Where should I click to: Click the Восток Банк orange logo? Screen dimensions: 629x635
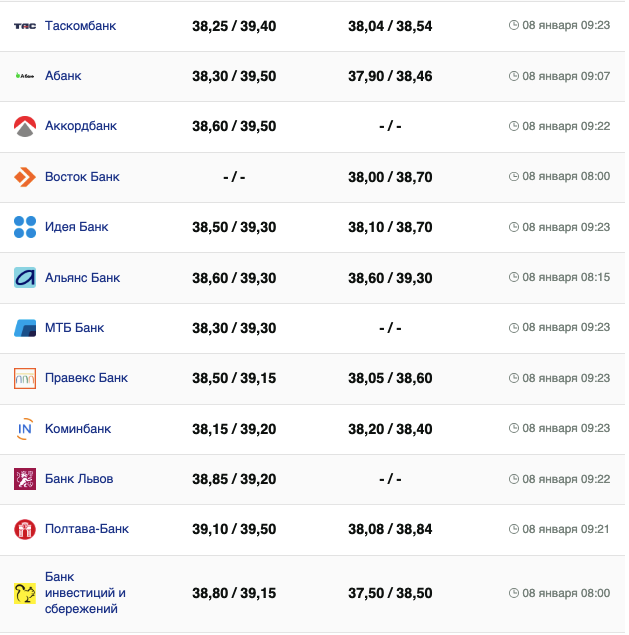pyautogui.click(x=25, y=177)
